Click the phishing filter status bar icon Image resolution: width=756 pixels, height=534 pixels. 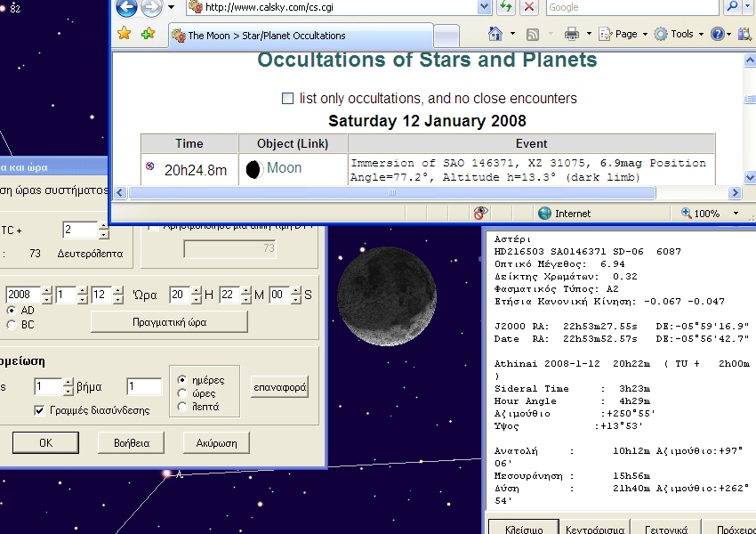point(480,213)
